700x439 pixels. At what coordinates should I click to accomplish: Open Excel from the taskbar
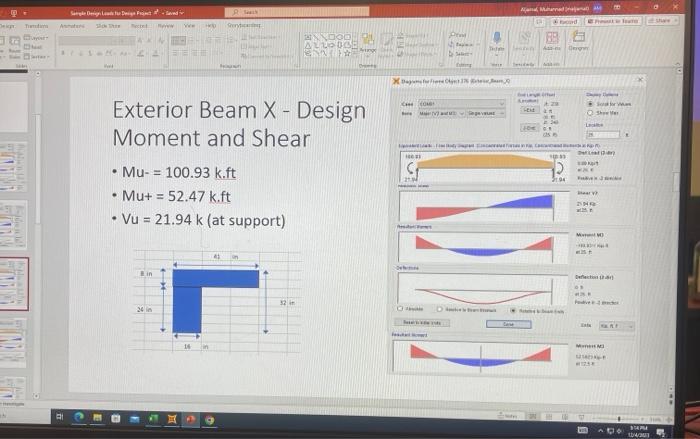tap(153, 418)
